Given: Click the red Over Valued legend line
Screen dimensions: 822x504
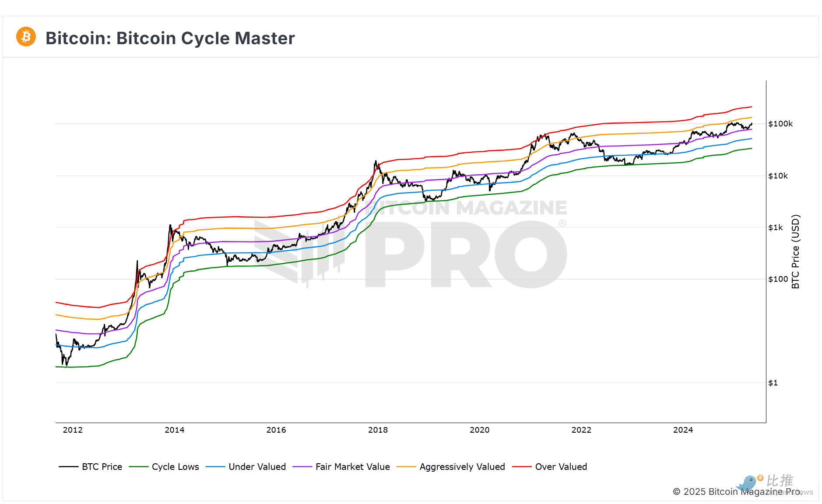Looking at the screenshot, I should click(522, 467).
